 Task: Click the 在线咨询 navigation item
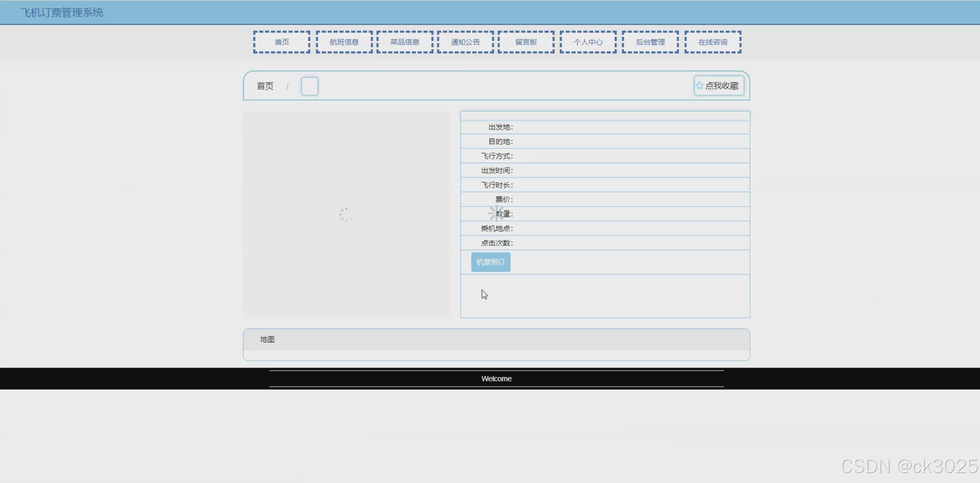tap(713, 42)
